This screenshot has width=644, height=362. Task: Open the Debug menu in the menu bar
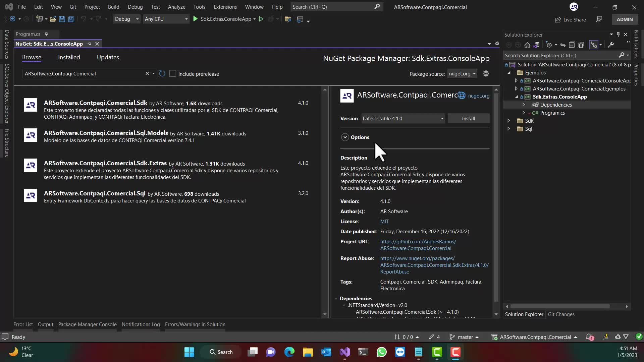pyautogui.click(x=135, y=7)
